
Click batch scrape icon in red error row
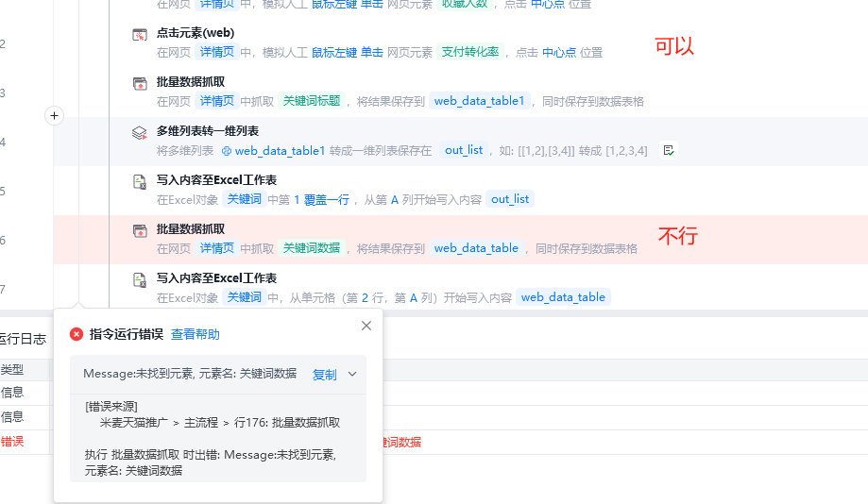[x=139, y=230]
